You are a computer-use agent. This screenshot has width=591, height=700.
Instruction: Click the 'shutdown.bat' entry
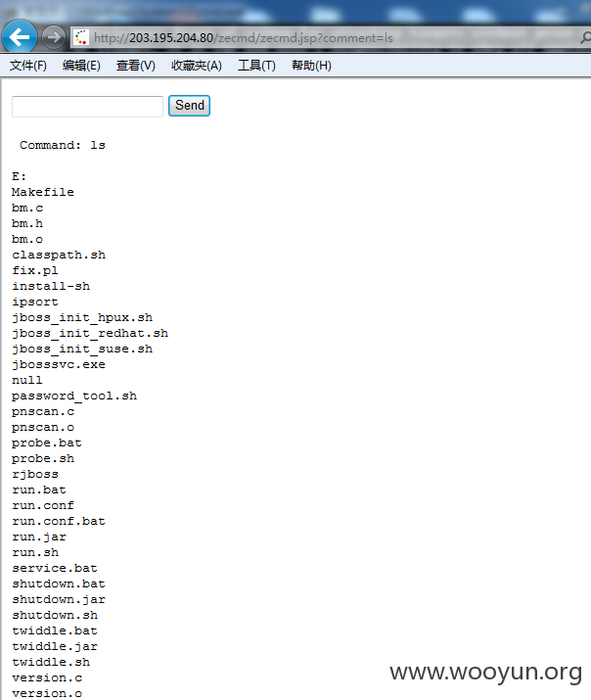point(59,583)
